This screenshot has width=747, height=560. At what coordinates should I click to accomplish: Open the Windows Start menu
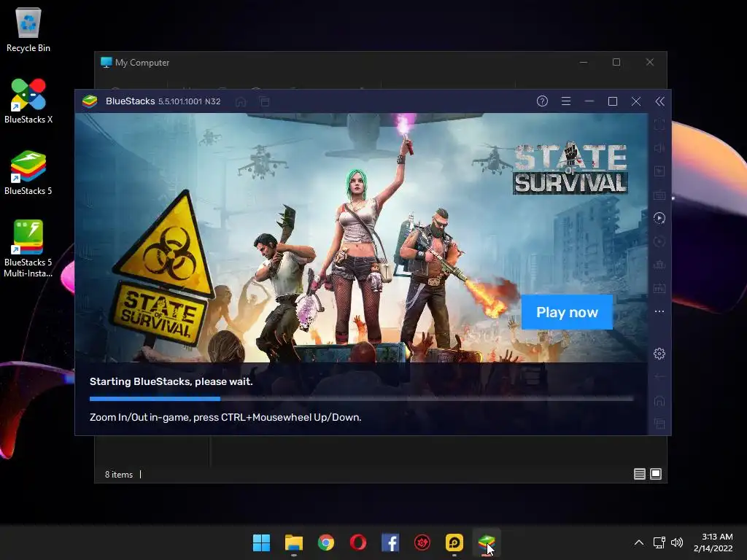pyautogui.click(x=261, y=542)
